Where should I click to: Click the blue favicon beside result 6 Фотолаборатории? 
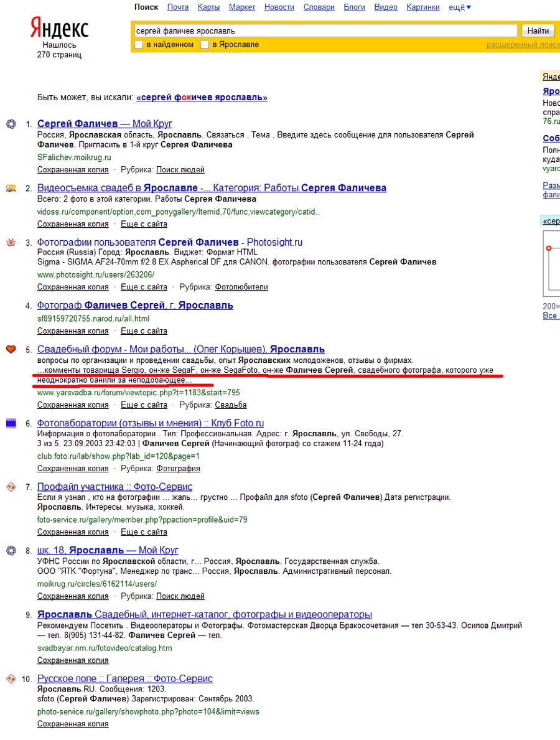(11, 423)
